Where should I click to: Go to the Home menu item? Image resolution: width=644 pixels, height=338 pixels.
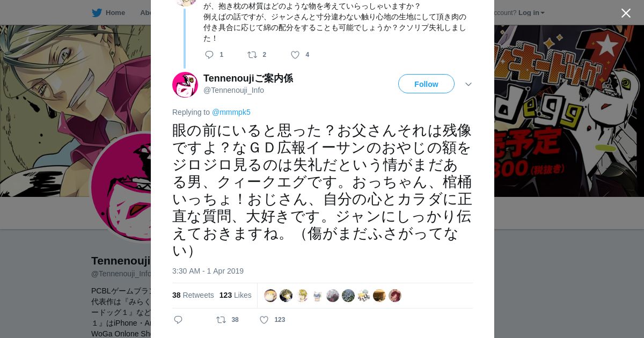[115, 13]
